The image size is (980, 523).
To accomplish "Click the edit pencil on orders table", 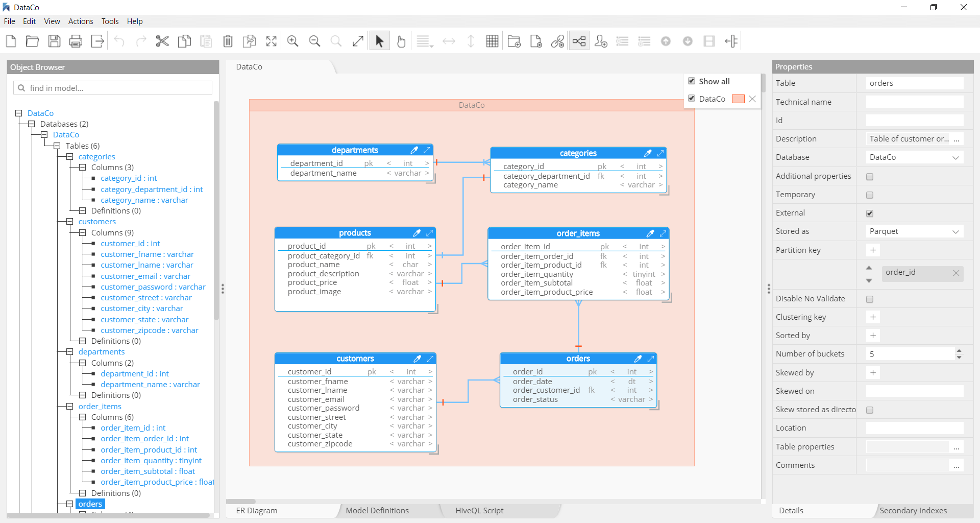I will (638, 359).
